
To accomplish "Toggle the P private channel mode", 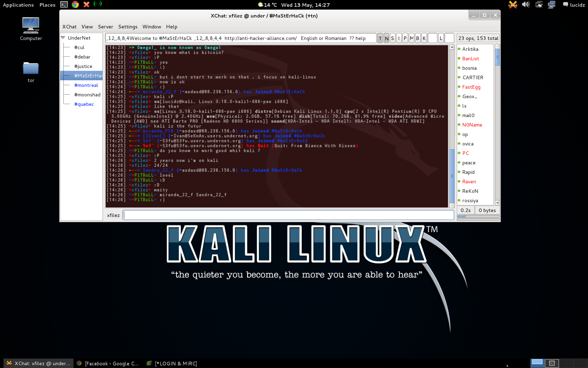I will point(405,38).
